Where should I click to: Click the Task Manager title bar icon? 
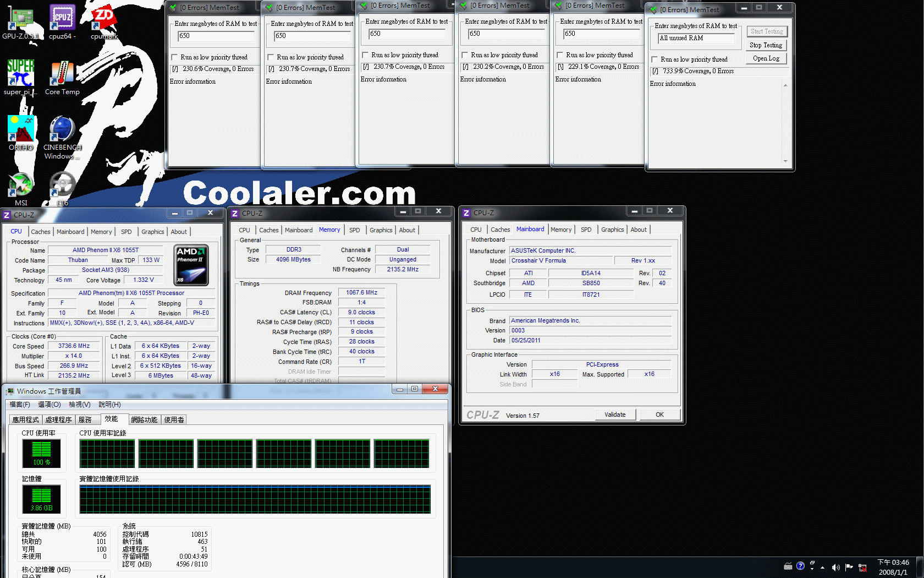[10, 391]
